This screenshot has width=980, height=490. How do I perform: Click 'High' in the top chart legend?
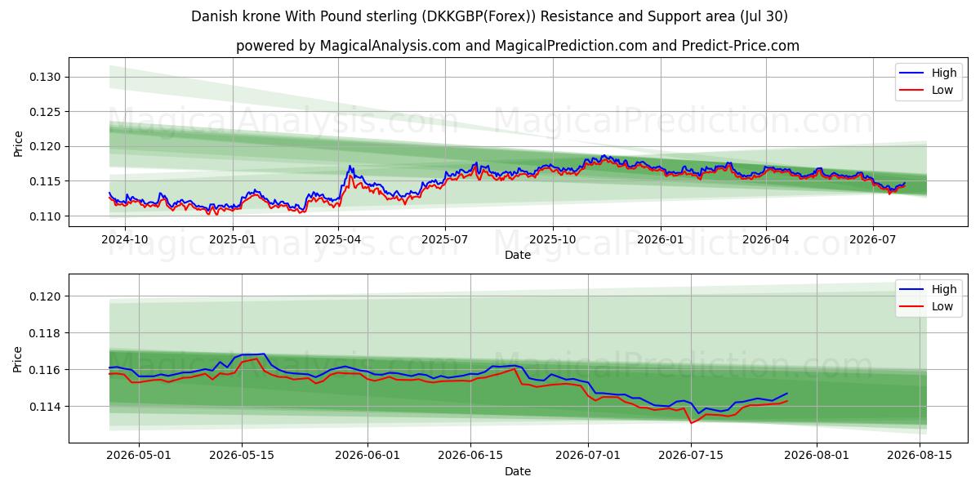pyautogui.click(x=944, y=73)
